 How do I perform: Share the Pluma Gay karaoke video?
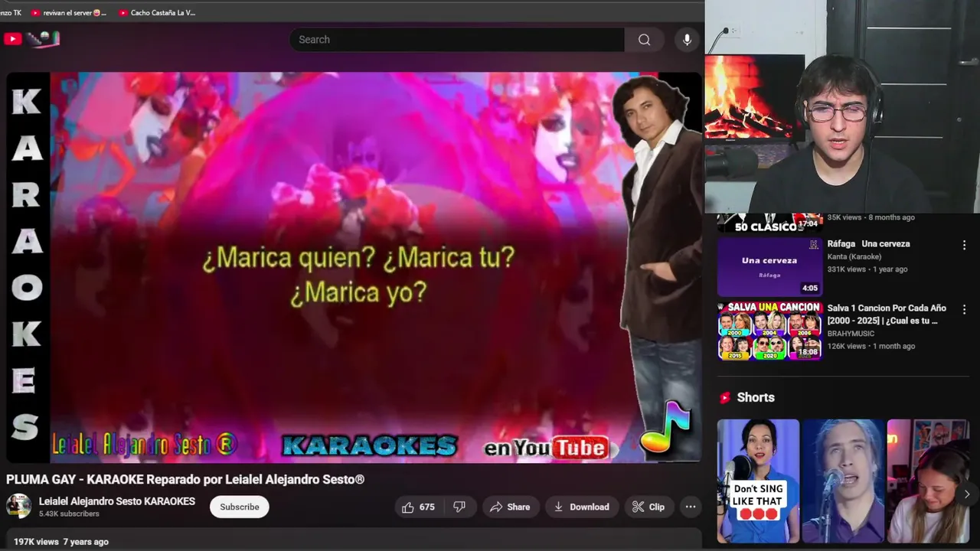[x=510, y=507]
